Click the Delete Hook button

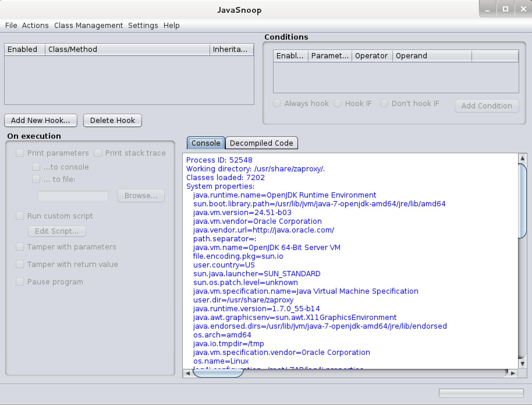point(112,120)
